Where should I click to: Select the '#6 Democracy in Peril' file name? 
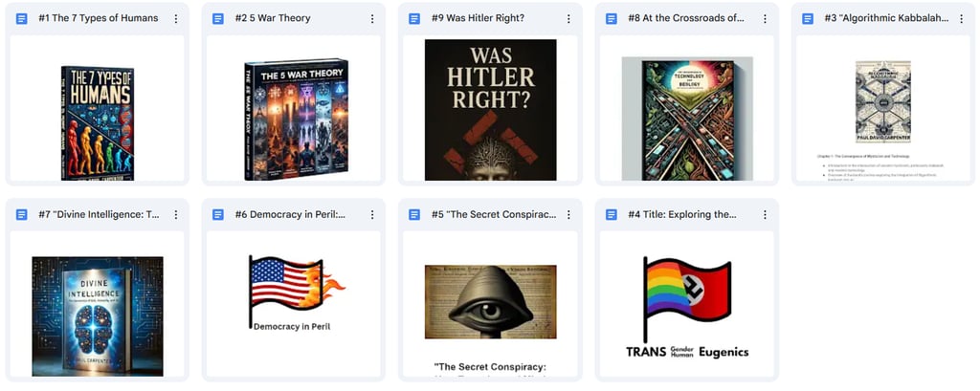[x=291, y=215]
